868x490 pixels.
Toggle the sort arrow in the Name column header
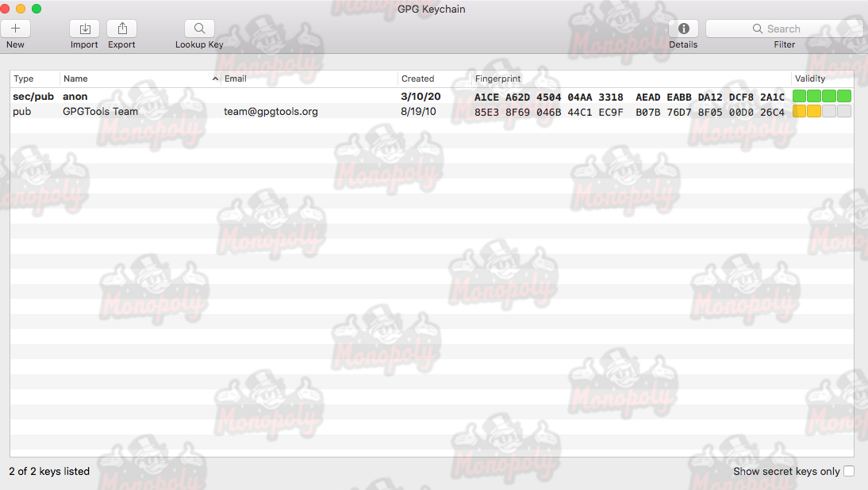(x=216, y=78)
